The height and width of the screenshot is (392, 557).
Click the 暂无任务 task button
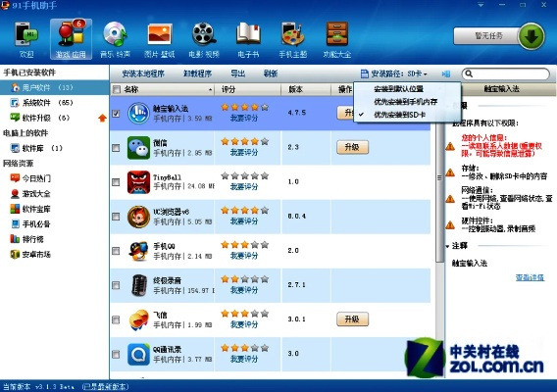coord(488,36)
